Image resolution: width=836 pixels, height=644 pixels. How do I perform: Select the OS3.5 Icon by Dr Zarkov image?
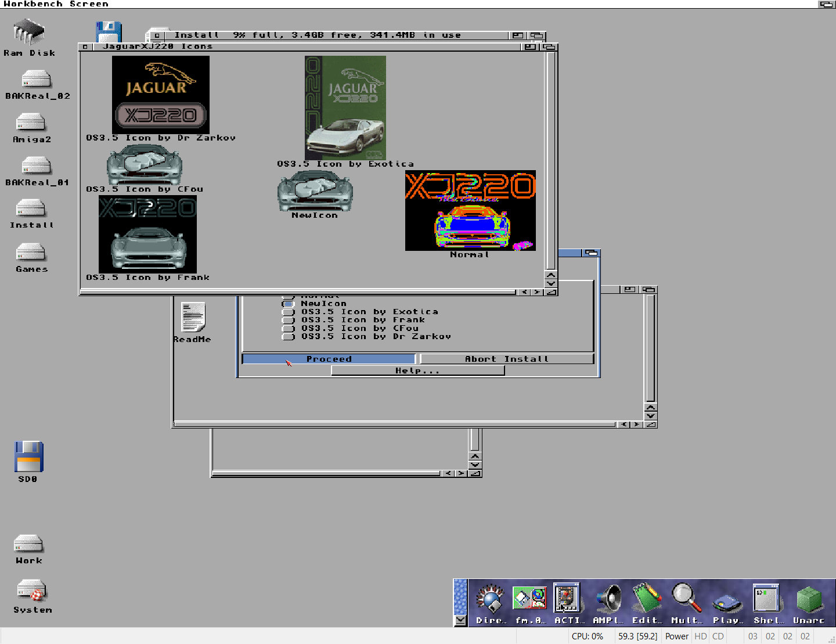point(161,95)
